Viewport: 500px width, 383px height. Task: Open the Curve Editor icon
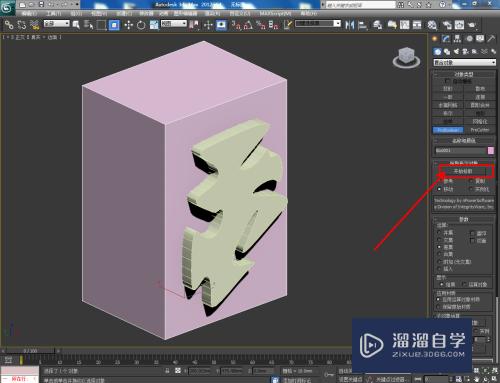[404, 25]
